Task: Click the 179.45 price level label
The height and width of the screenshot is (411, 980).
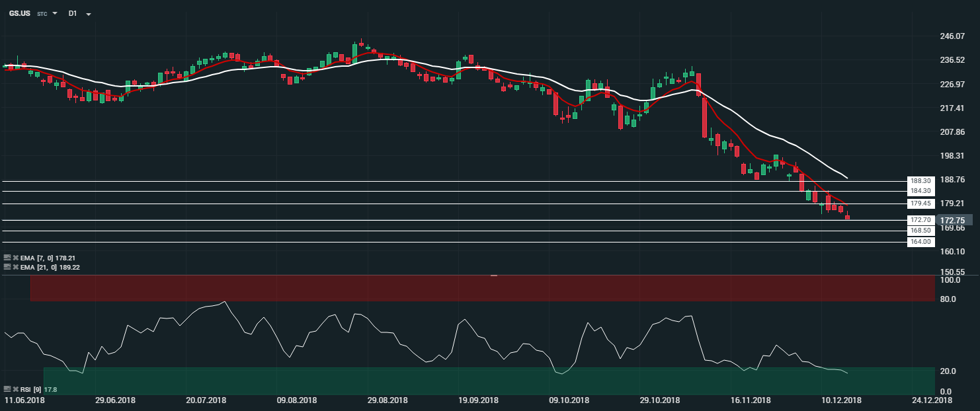Action: pos(920,204)
